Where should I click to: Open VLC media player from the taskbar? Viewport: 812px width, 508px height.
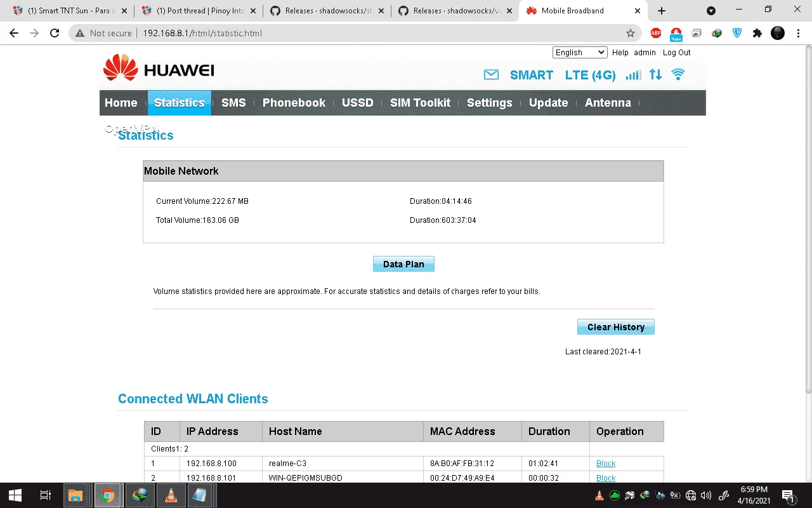click(x=171, y=495)
